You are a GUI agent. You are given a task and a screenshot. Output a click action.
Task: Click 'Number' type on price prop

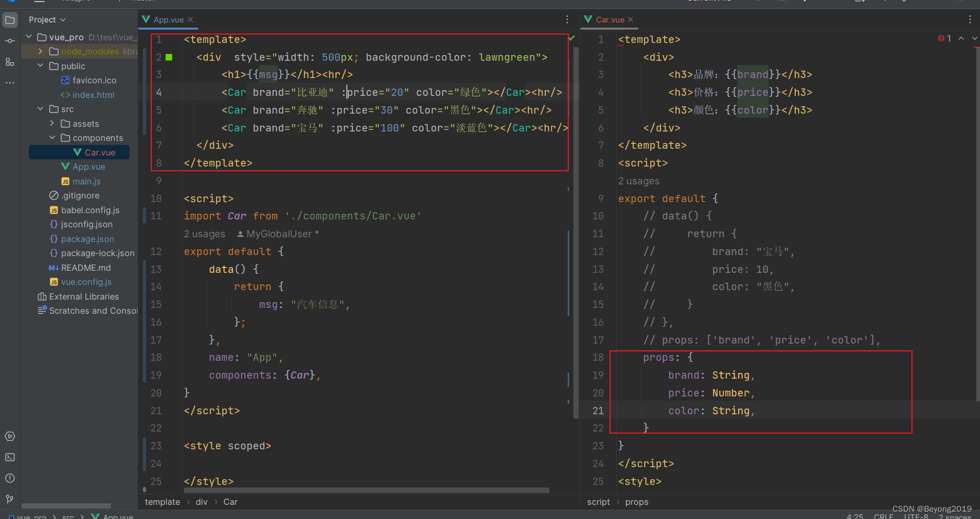730,393
